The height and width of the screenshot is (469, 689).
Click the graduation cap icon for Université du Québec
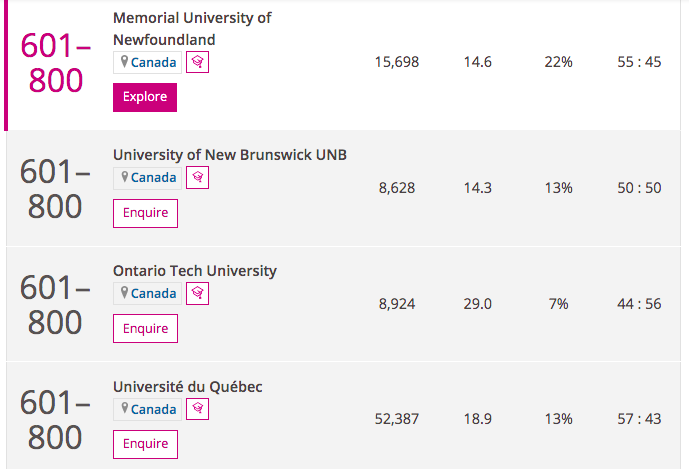coord(197,409)
